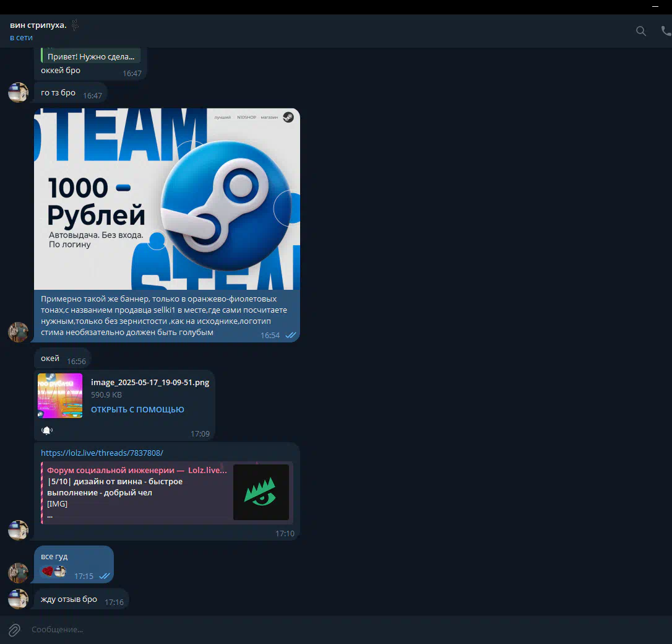
Task: Click the "[IMG]" line in link preview
Action: pos(57,504)
